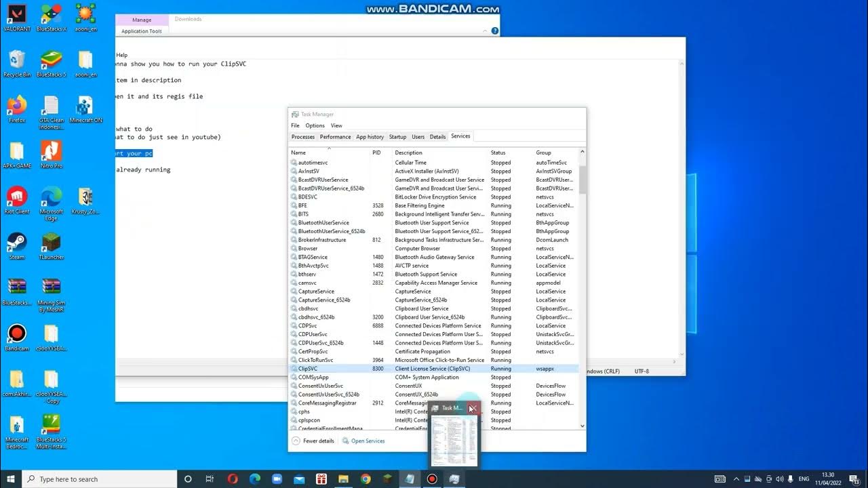Select the BlueStacks 5 desktop icon
Screen dimensions: 868x488
point(51,63)
